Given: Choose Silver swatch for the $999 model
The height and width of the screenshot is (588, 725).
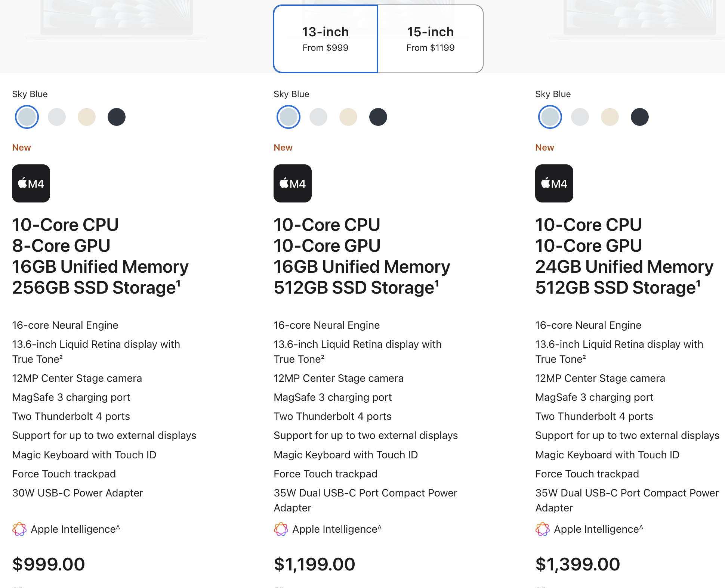Looking at the screenshot, I should 57,117.
